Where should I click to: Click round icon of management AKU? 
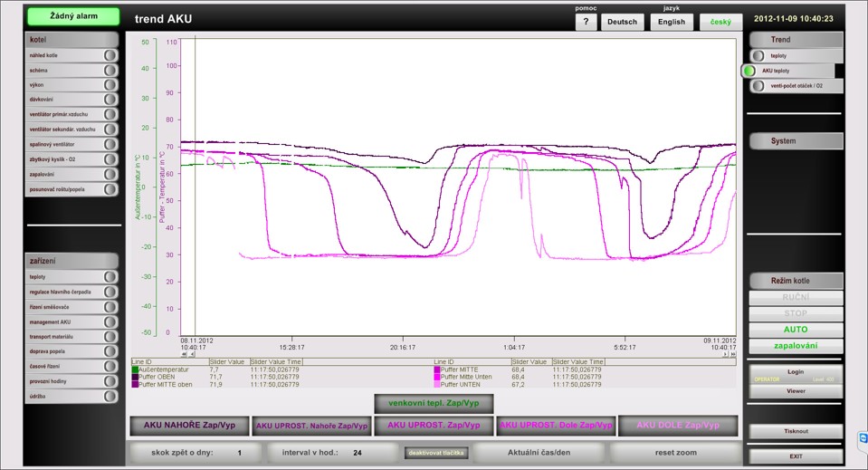click(110, 321)
